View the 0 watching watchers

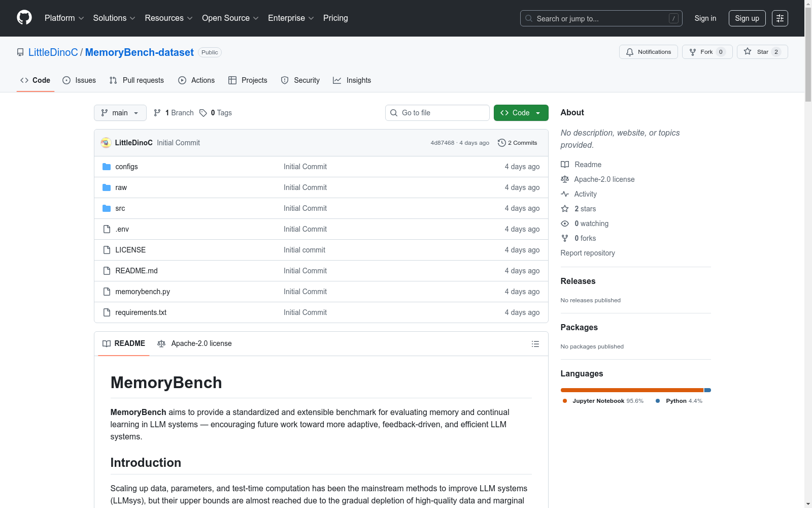pyautogui.click(x=585, y=224)
